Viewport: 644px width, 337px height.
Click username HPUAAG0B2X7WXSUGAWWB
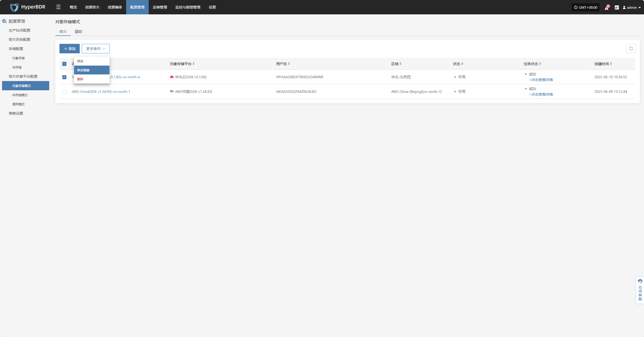click(x=299, y=77)
